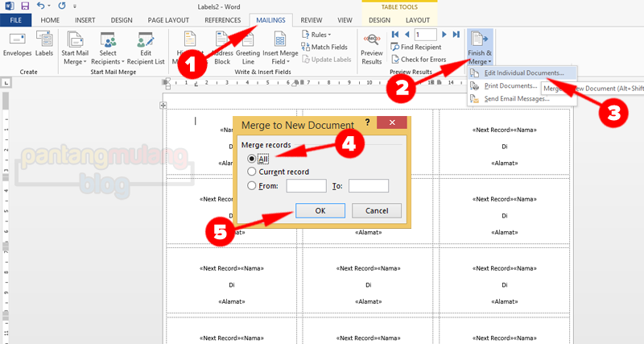Open the FILE tab
The width and height of the screenshot is (644, 344).
click(x=15, y=19)
